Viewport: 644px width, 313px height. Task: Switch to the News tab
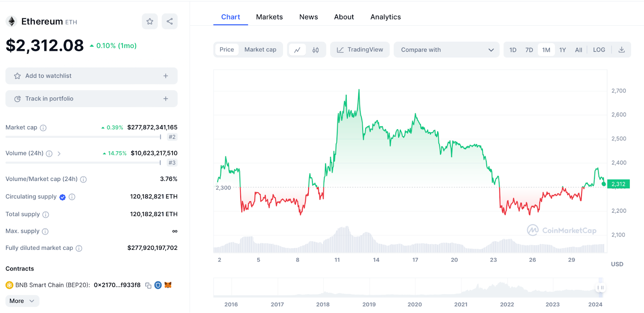(x=308, y=17)
